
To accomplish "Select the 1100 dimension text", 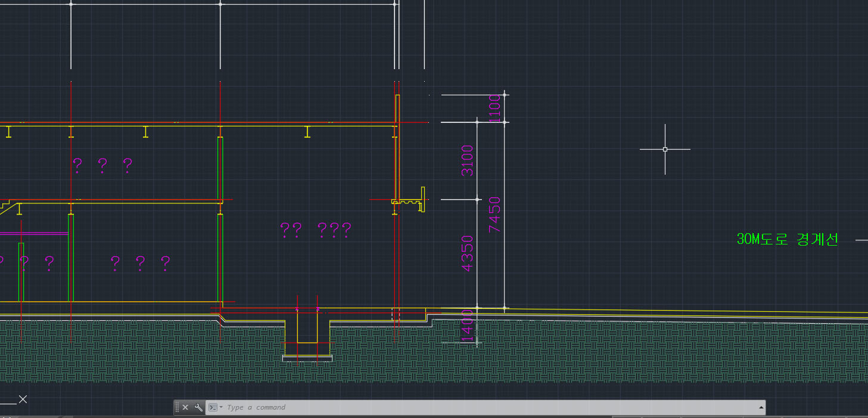I will (495, 109).
